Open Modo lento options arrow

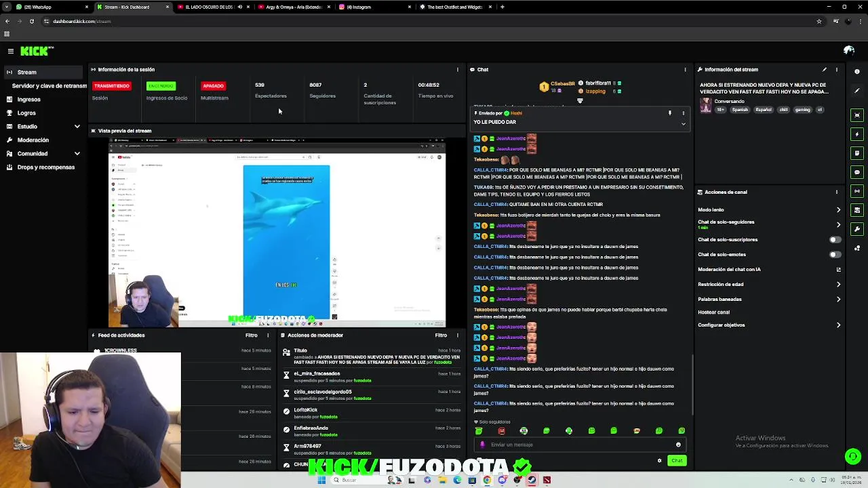coord(838,209)
